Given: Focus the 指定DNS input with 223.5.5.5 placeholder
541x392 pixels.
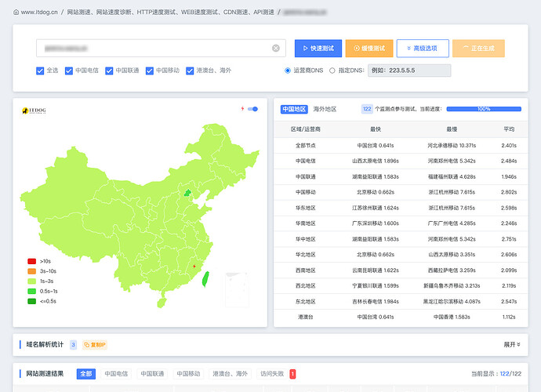Looking at the screenshot, I should click(409, 71).
